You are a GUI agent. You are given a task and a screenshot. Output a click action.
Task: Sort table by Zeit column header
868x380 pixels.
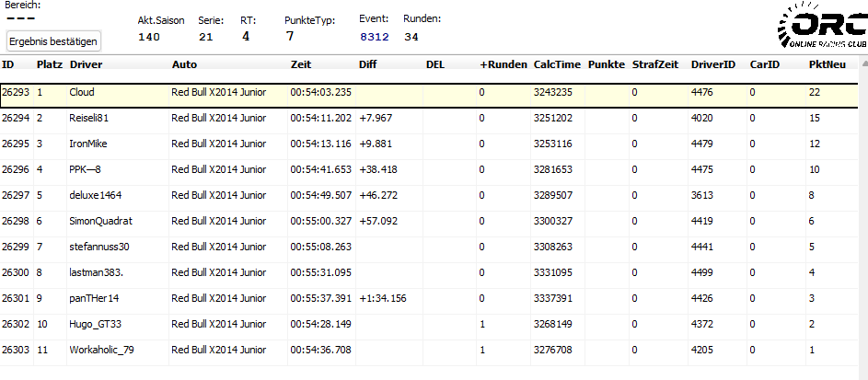click(x=300, y=65)
